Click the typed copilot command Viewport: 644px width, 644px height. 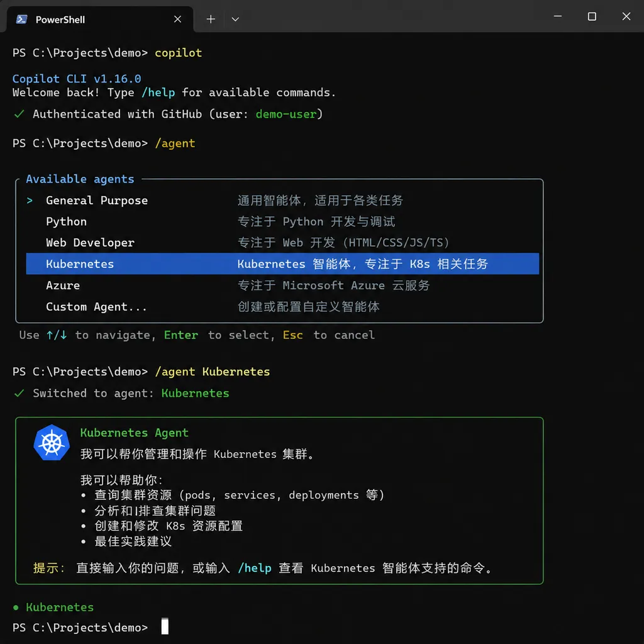(x=178, y=53)
